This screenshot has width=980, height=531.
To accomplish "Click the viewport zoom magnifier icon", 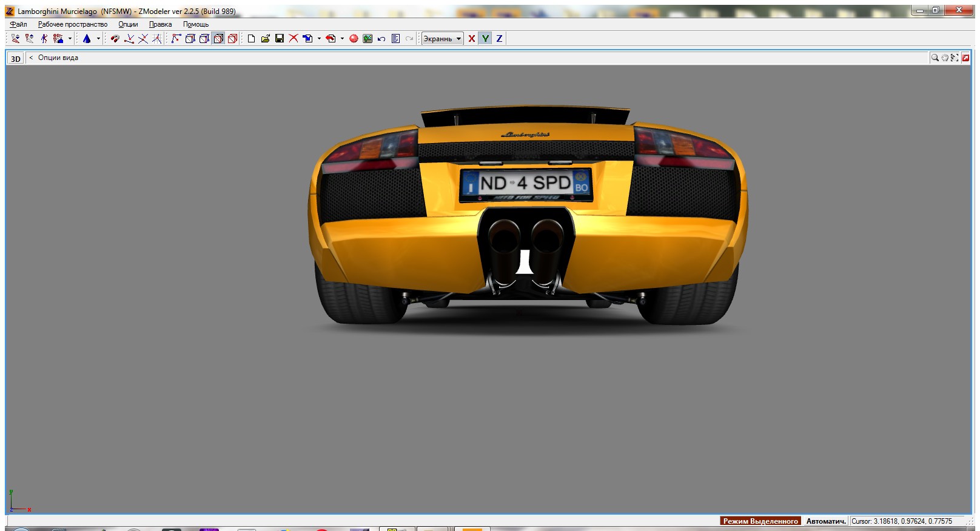I will point(935,58).
